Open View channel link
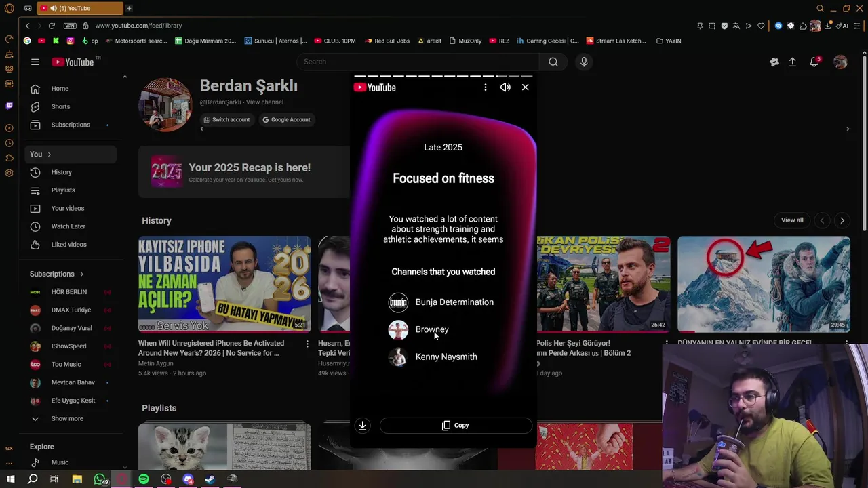This screenshot has width=868, height=488. pyautogui.click(x=264, y=102)
